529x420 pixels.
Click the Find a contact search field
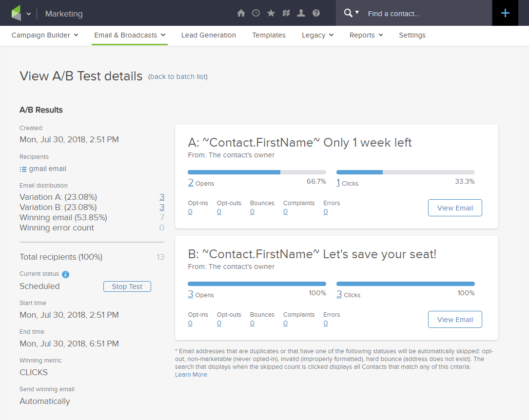(424, 14)
